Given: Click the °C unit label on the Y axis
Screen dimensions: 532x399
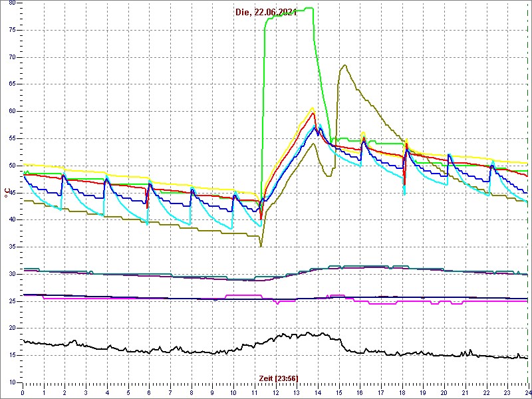Looking at the screenshot, I should [6, 194].
